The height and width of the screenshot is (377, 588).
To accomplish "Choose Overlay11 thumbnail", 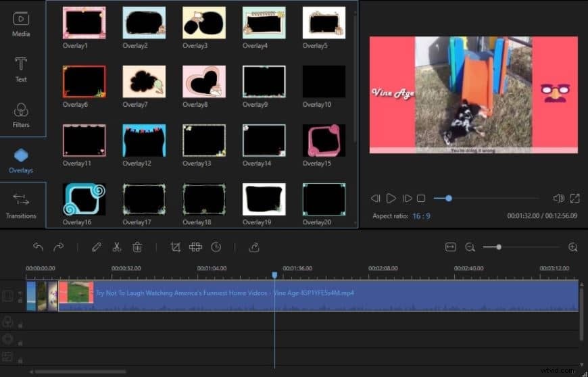I will (x=84, y=140).
